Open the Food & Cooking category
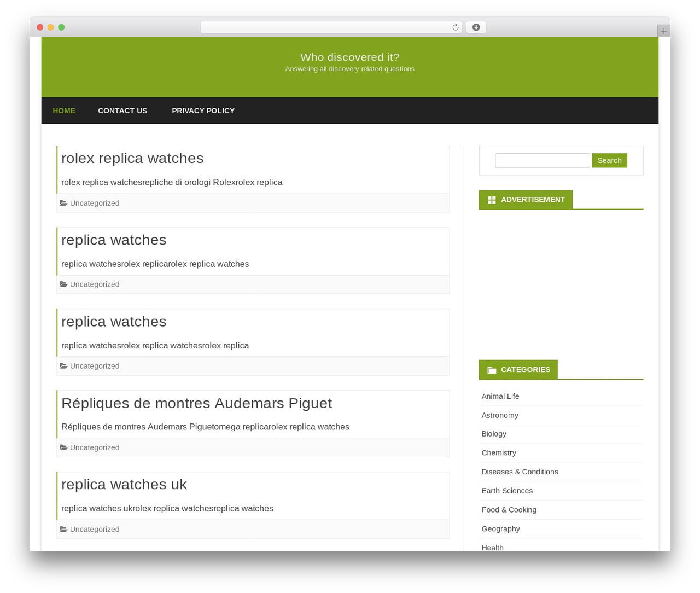This screenshot has width=700, height=593. [509, 510]
